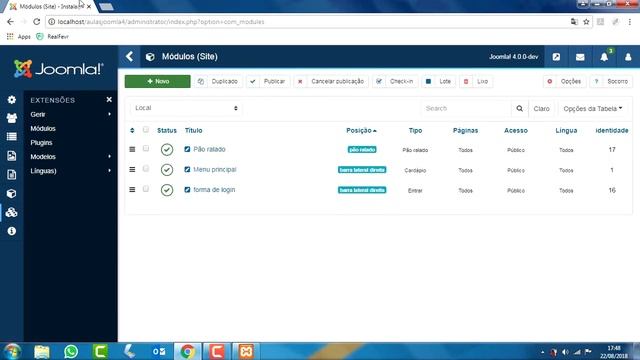This screenshot has width=640, height=360.
Task: Toggle the select-all checkbox in header
Action: click(x=146, y=130)
